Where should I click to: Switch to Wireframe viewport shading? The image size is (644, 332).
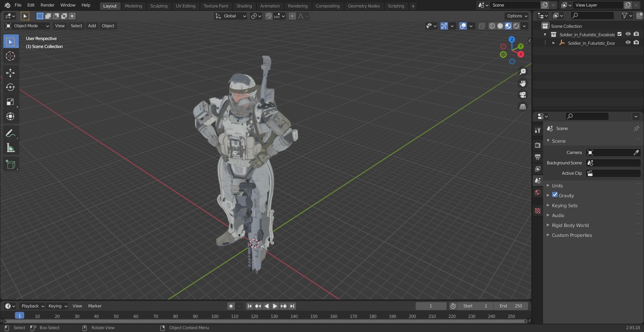pyautogui.click(x=492, y=26)
